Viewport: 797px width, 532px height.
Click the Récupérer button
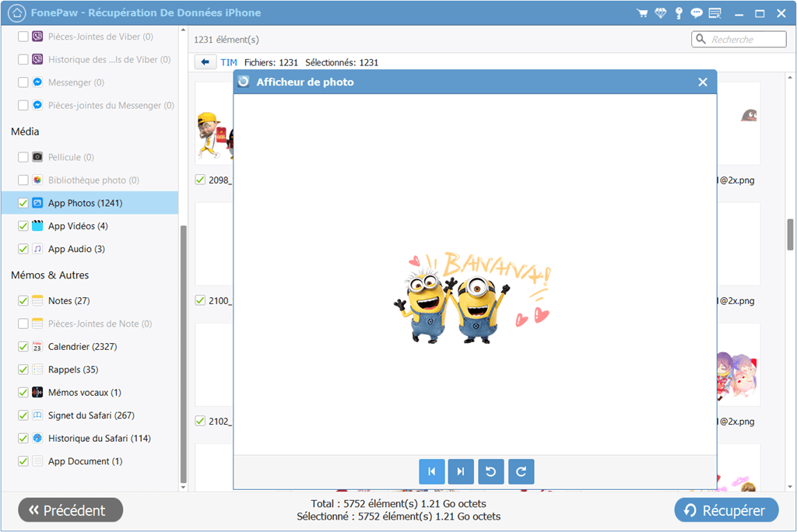[726, 509]
